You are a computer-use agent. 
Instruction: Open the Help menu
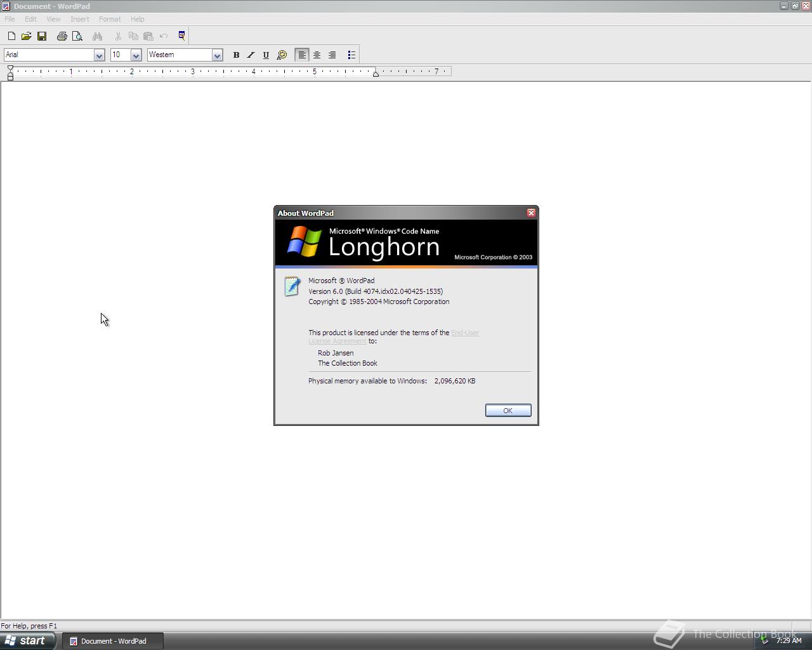click(137, 19)
